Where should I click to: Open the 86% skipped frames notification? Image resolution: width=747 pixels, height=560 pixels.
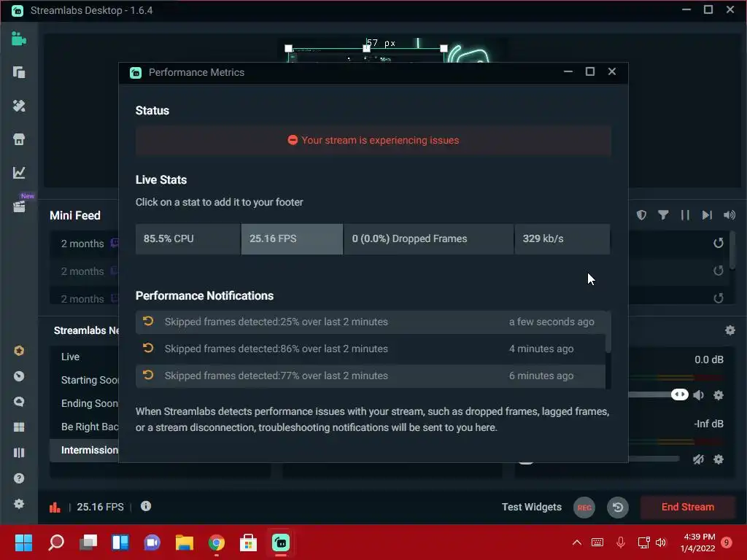click(x=370, y=349)
